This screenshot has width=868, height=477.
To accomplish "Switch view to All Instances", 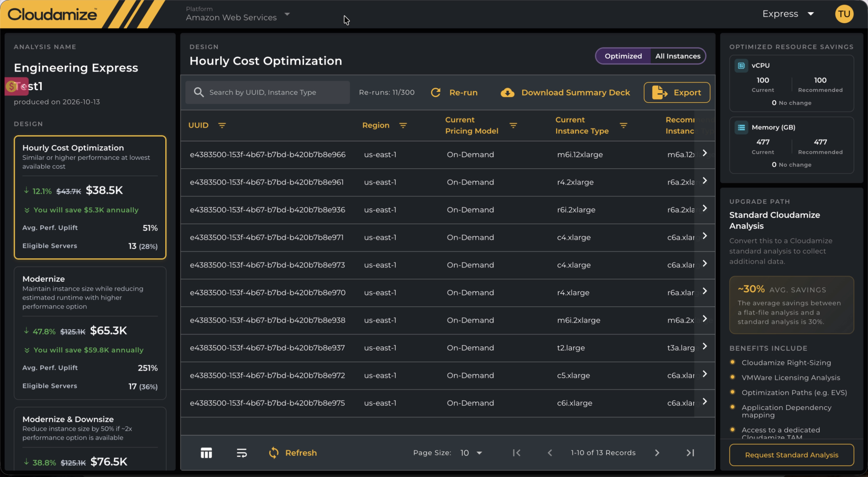I will (678, 56).
